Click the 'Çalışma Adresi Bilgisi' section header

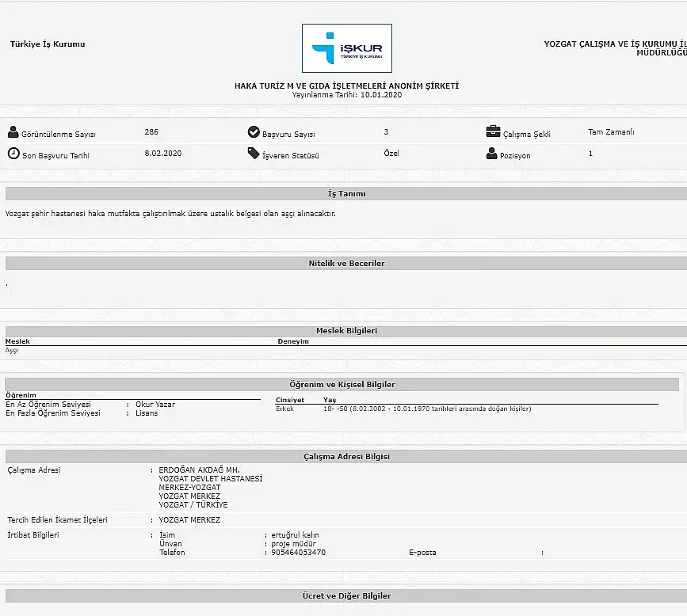[x=346, y=457]
